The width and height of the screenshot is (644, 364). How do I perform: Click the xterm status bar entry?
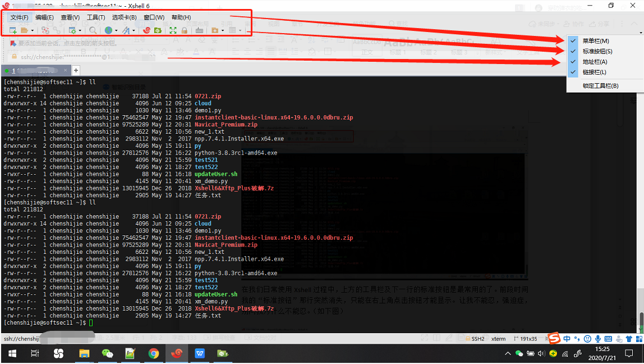(499, 339)
